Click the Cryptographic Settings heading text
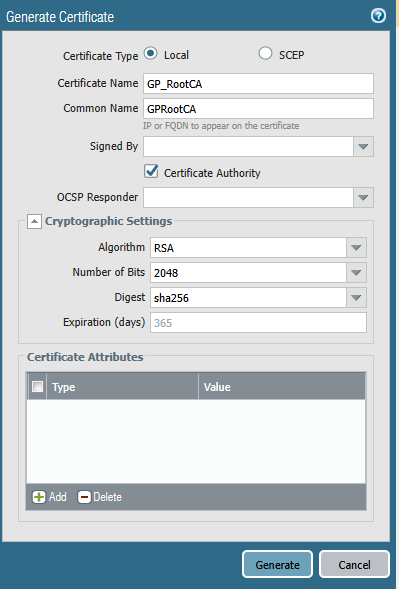 click(x=109, y=221)
